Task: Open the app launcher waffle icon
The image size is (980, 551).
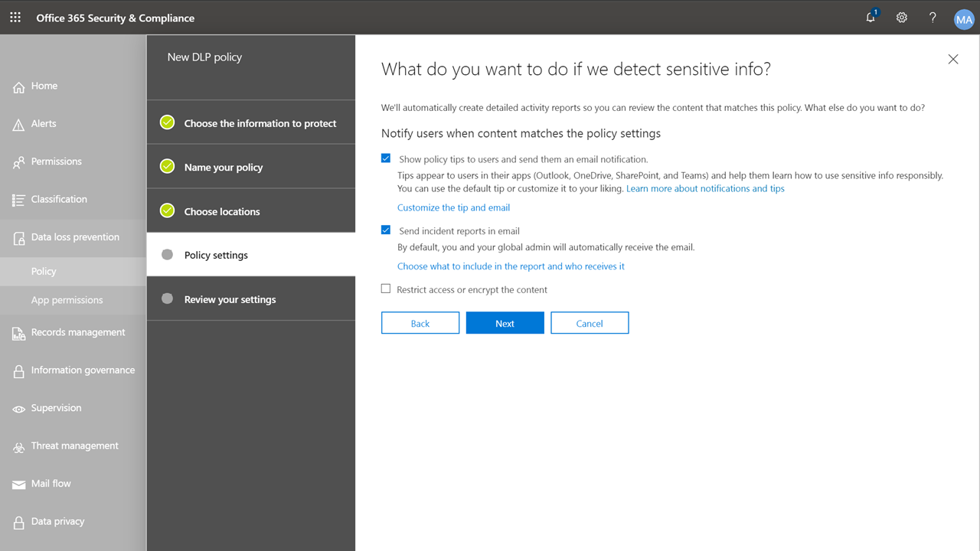Action: 15,18
